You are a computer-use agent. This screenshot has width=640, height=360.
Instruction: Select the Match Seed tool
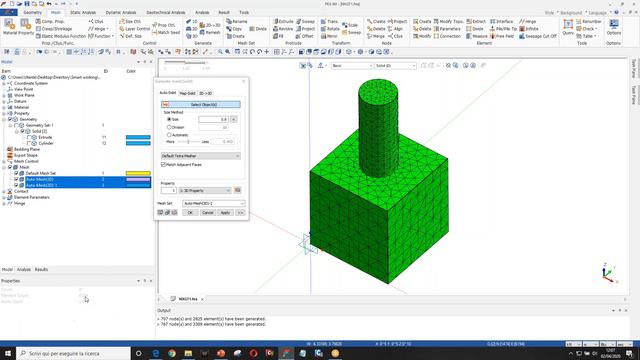tap(166, 32)
